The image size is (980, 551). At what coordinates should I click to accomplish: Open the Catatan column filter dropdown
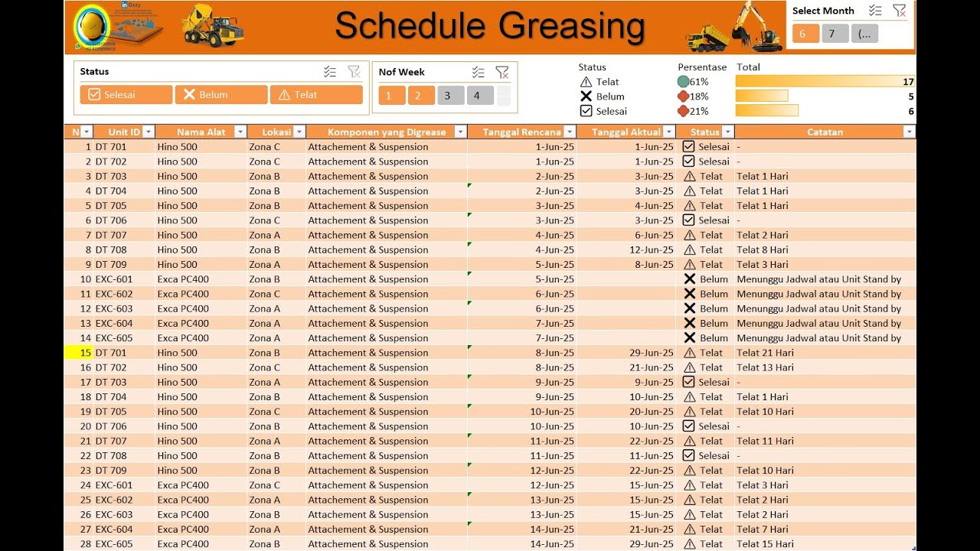tap(909, 132)
